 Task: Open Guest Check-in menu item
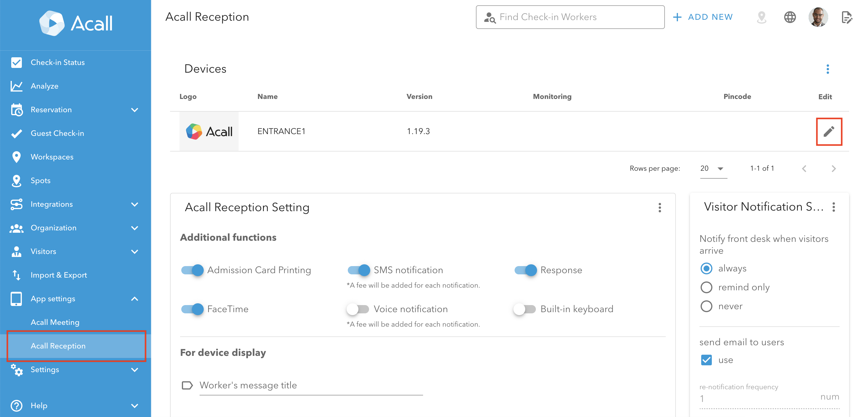click(76, 133)
